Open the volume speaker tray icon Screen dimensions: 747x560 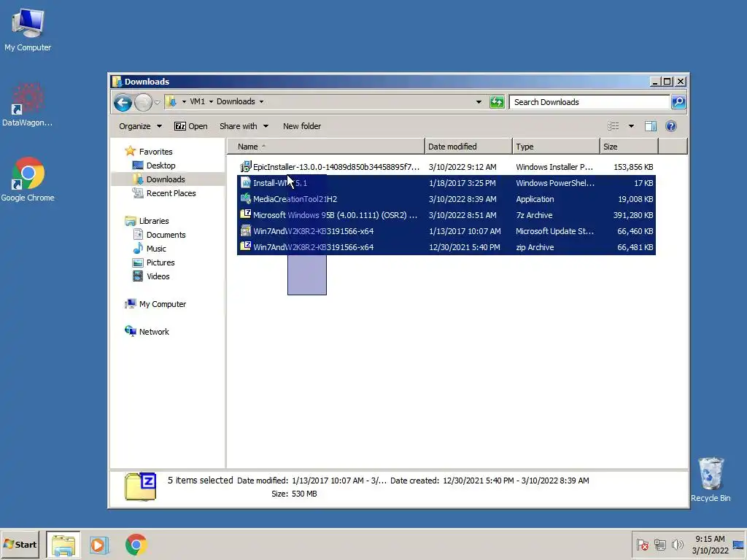[677, 545]
